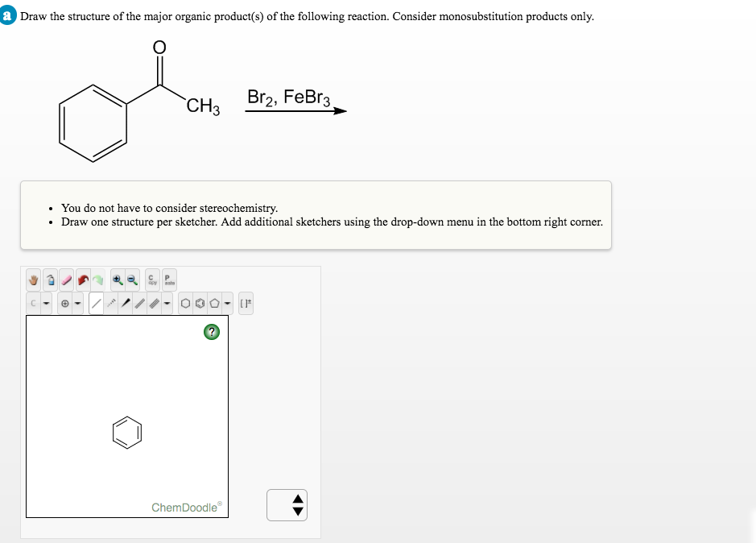This screenshot has height=543, width=756.
Task: Expand the bond type dropdown arrow
Action: point(167,303)
